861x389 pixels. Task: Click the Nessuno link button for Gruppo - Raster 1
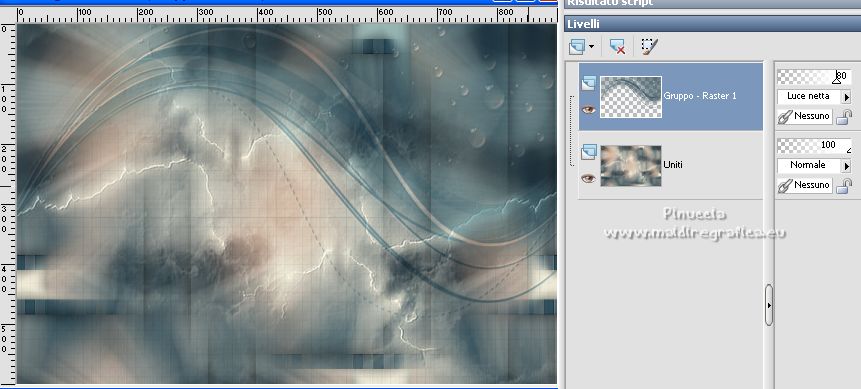click(x=805, y=116)
